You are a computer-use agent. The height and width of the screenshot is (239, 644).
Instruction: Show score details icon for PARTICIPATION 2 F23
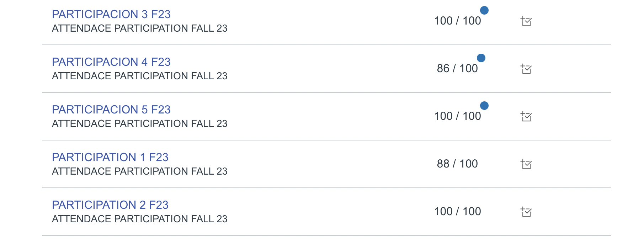click(526, 212)
